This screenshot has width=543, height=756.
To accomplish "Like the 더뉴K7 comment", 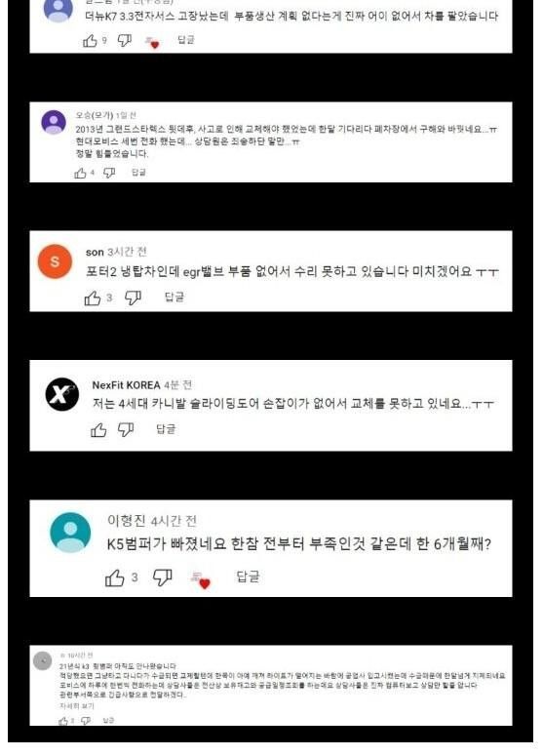I will click(90, 41).
